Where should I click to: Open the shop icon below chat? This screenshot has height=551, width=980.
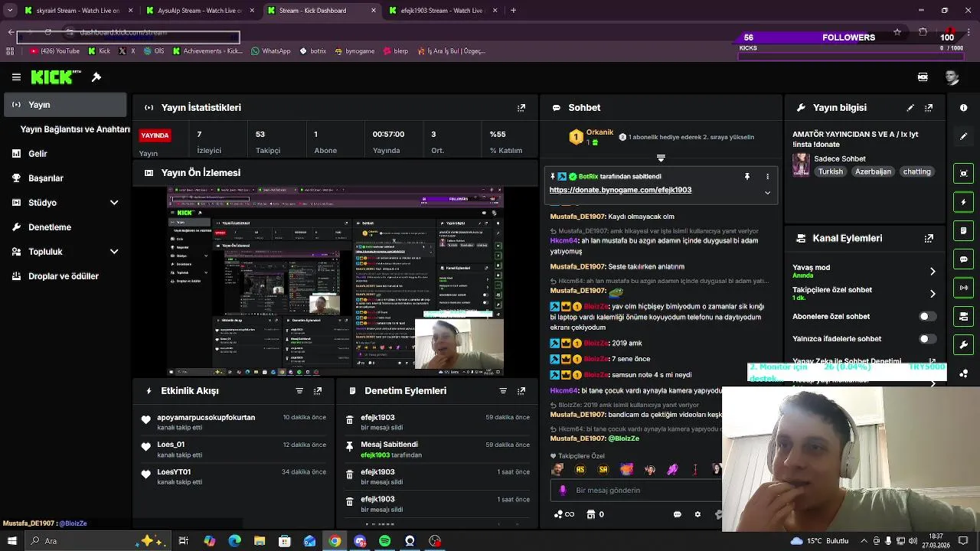(590, 515)
